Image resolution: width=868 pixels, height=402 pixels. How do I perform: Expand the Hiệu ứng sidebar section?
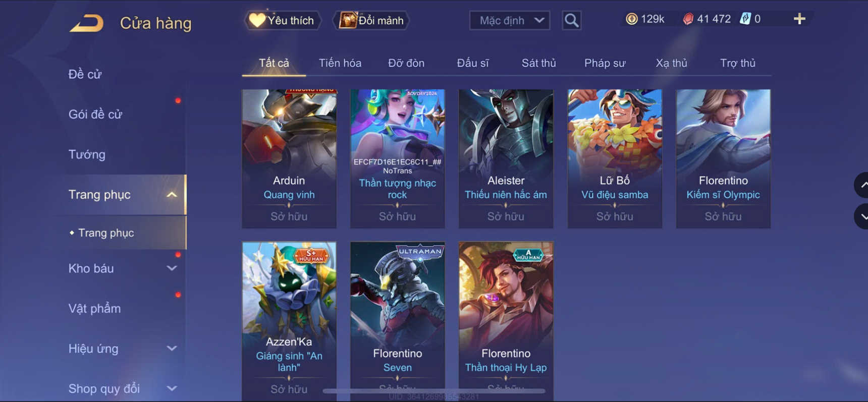[172, 349]
